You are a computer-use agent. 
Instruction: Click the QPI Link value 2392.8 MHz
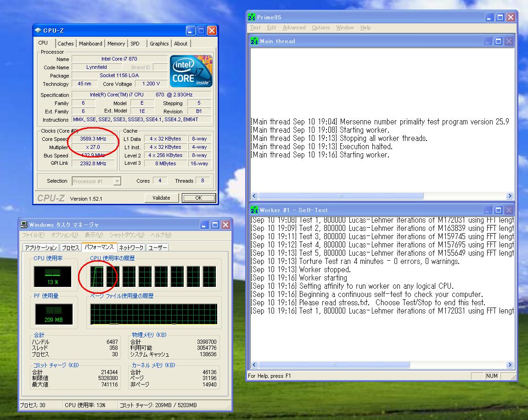(93, 163)
